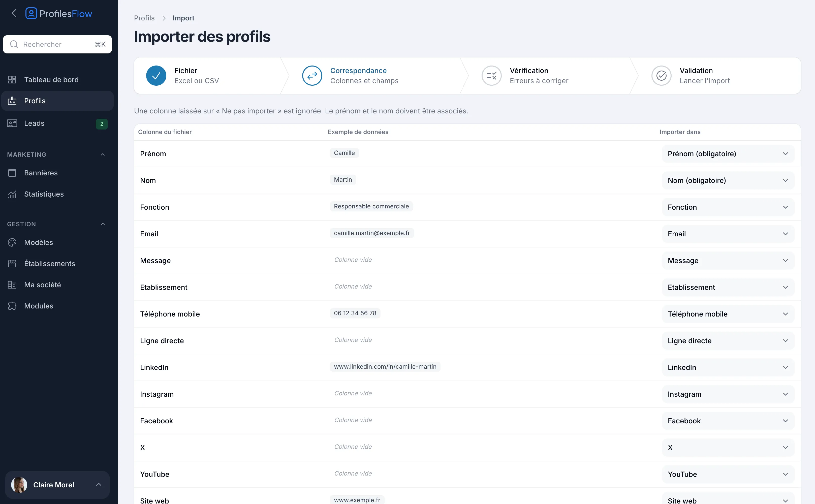
Task: Collapse the GESTION section
Action: click(103, 224)
